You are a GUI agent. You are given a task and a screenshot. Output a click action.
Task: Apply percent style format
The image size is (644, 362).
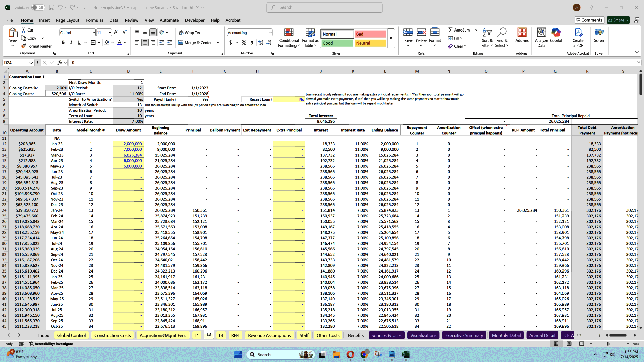click(x=244, y=43)
